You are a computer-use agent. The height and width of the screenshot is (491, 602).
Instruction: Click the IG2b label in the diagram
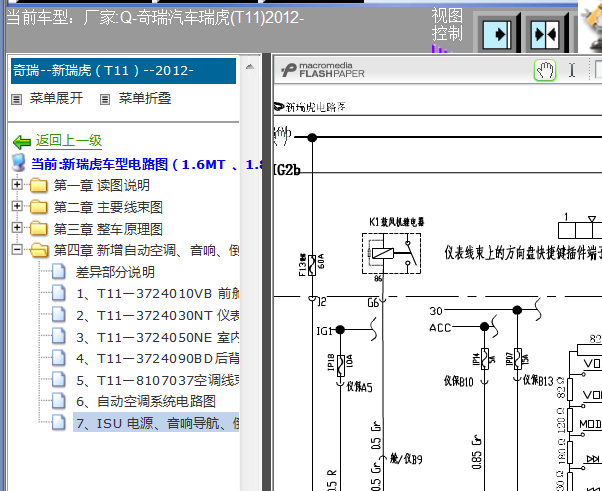click(287, 170)
